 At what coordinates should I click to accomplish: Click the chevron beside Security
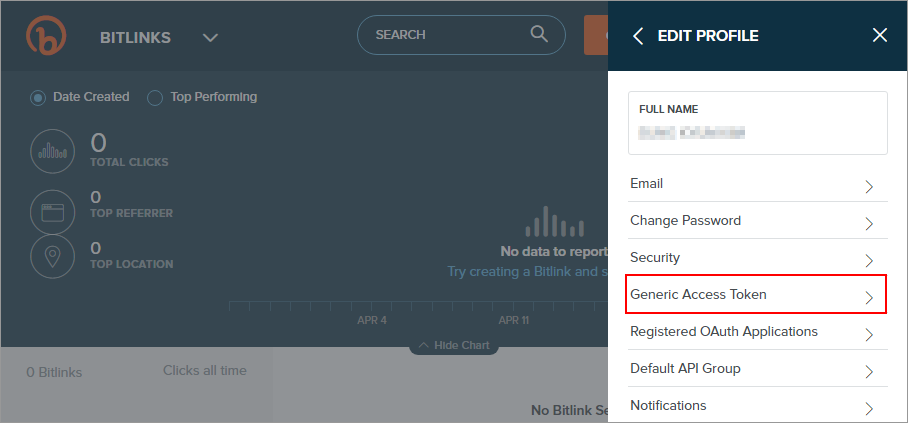869,261
